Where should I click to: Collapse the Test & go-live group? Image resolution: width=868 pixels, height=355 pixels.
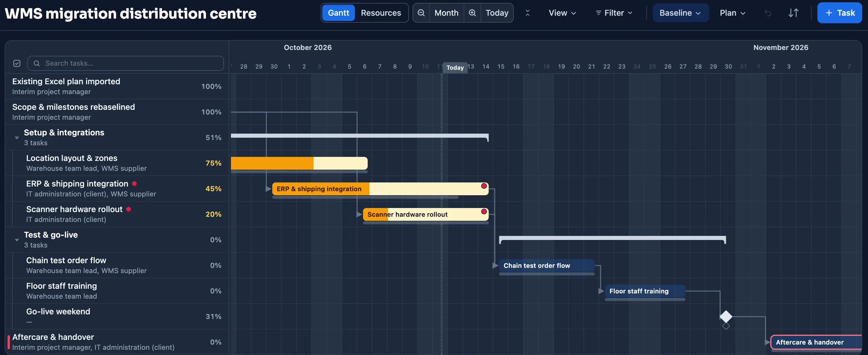17,240
